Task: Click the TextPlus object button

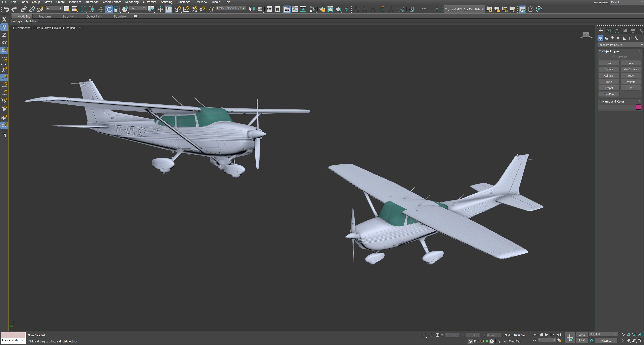Action: pyautogui.click(x=609, y=94)
